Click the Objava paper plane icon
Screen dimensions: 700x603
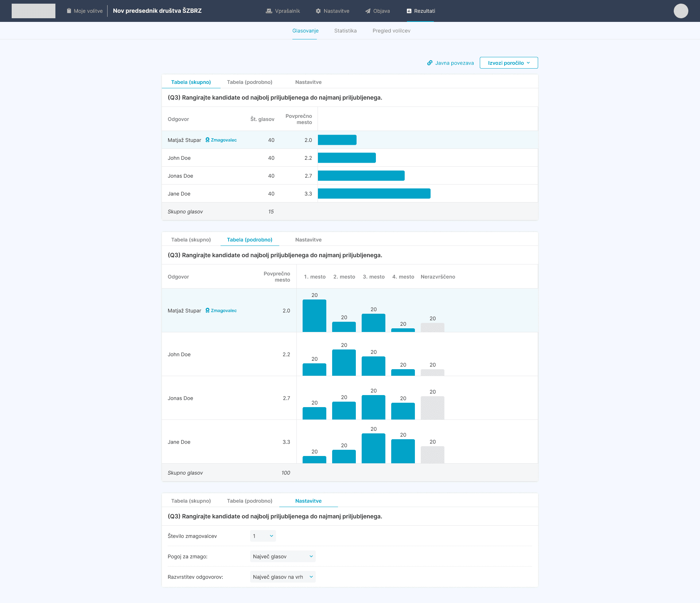[x=368, y=11]
